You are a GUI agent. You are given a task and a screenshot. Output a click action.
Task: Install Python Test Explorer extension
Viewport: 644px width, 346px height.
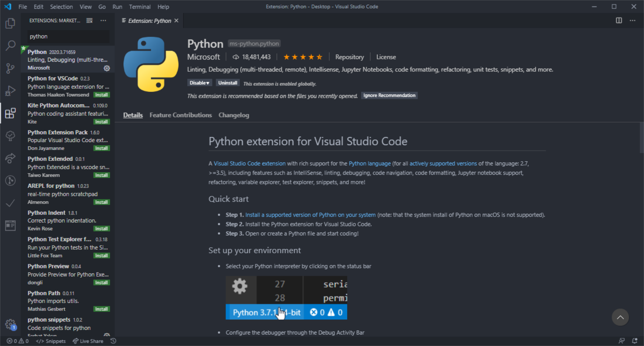(x=101, y=256)
